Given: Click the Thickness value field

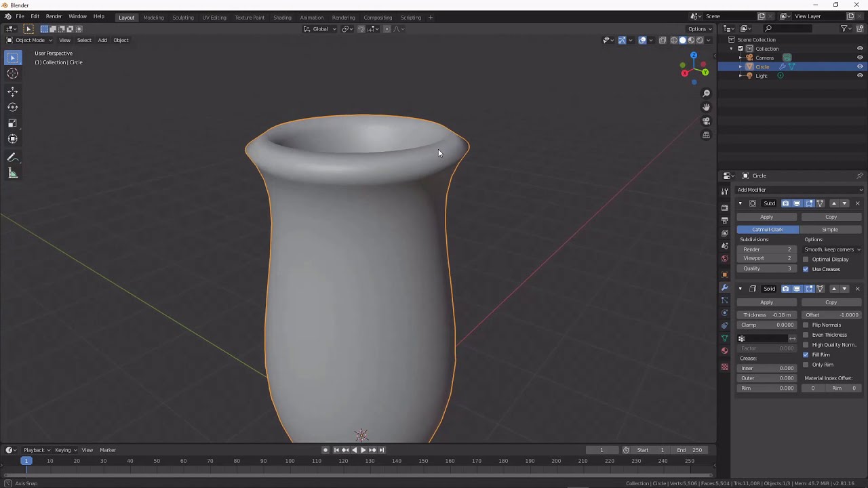Looking at the screenshot, I should [767, 315].
